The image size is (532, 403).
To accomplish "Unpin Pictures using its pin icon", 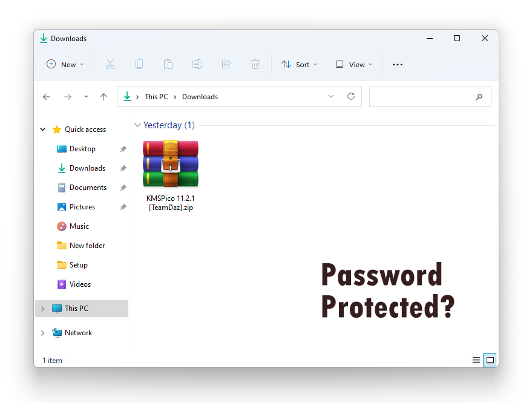I will pyautogui.click(x=123, y=207).
